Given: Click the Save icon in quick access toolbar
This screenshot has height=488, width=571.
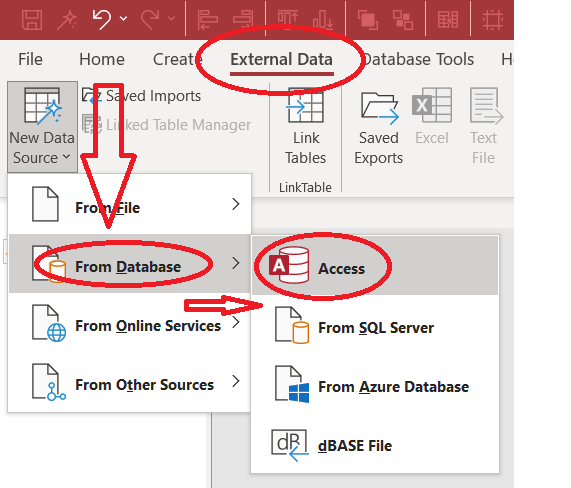Looking at the screenshot, I should 32,19.
